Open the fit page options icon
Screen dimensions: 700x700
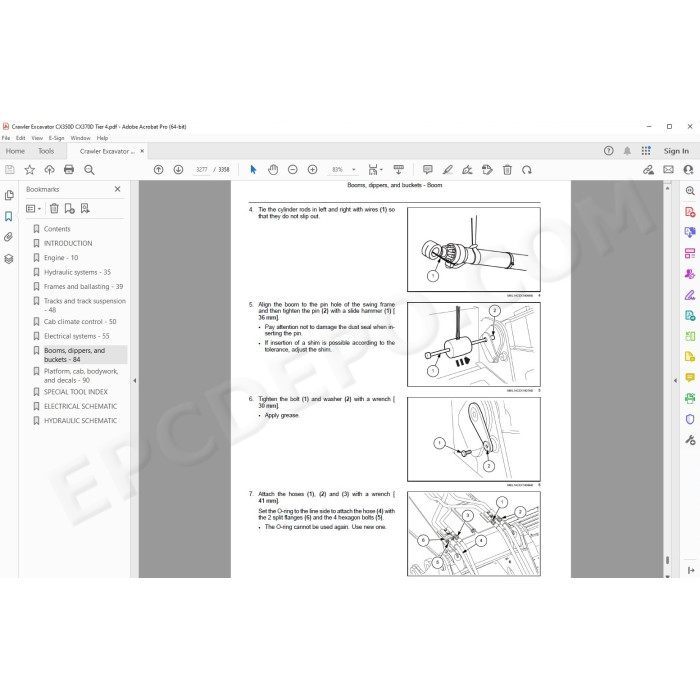373,170
